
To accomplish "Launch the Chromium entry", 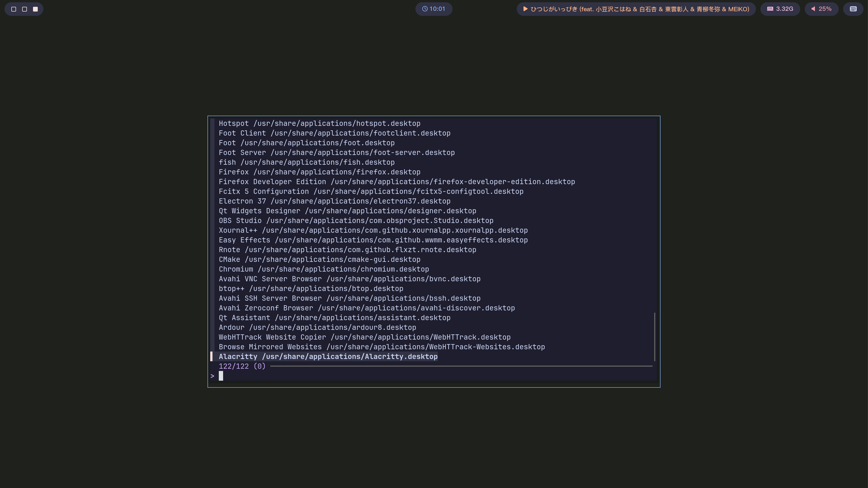I will [x=324, y=270].
